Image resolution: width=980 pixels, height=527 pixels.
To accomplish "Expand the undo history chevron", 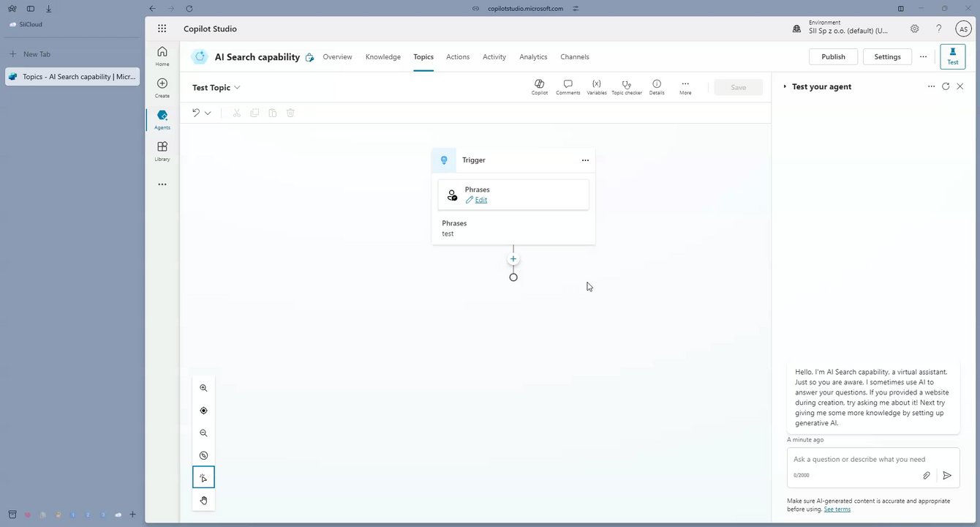I will coord(208,113).
